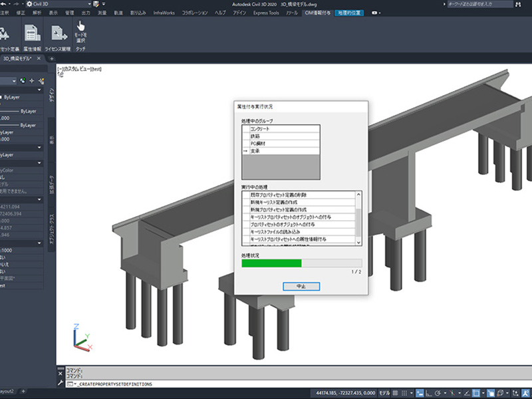
Task: Click the quick select icon in properties palette
Action: pyautogui.click(x=41, y=81)
